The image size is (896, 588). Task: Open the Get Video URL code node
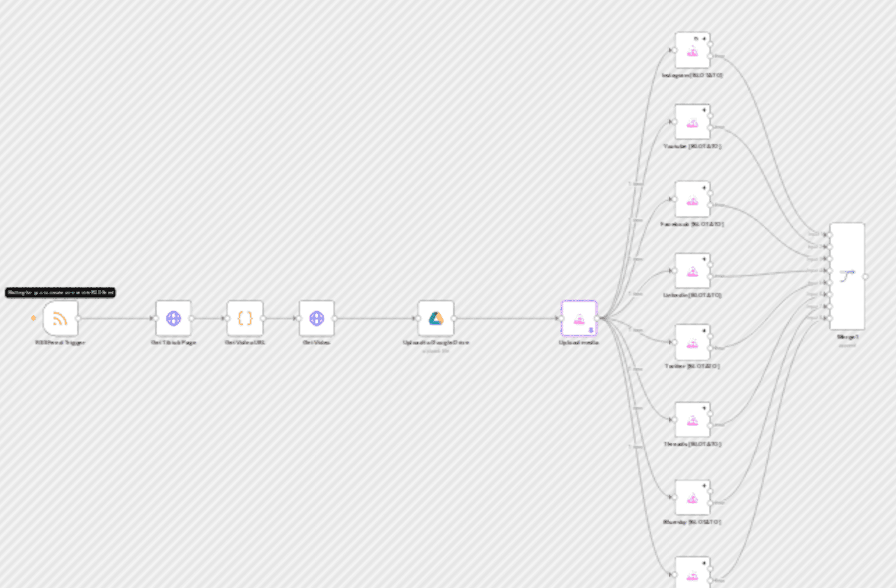245,318
